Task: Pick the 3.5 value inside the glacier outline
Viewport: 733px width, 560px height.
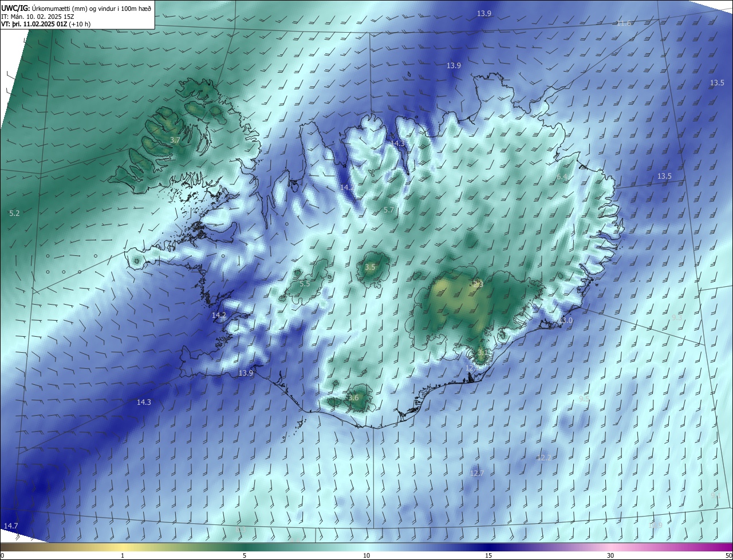Action: click(x=370, y=267)
